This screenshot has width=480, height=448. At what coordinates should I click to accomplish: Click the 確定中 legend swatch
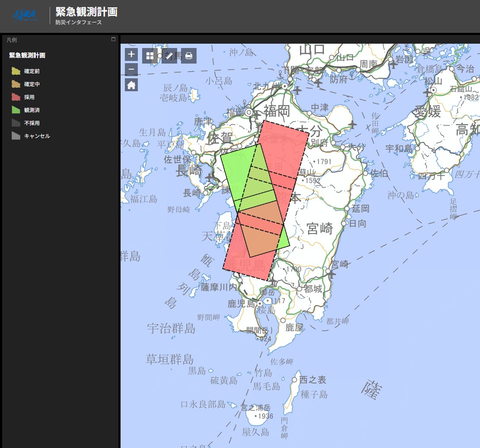click(x=16, y=84)
